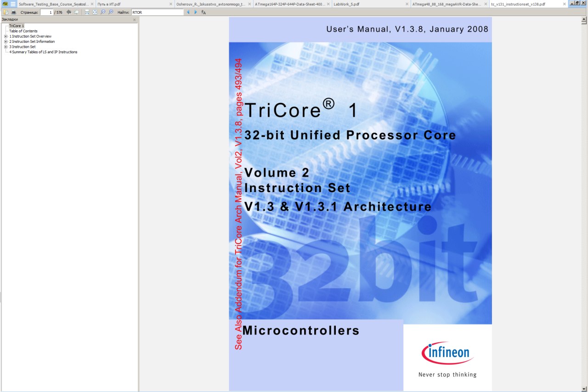The width and height of the screenshot is (588, 392).
Task: Expand the 1 Instruction Set Overview node
Action: 6,36
